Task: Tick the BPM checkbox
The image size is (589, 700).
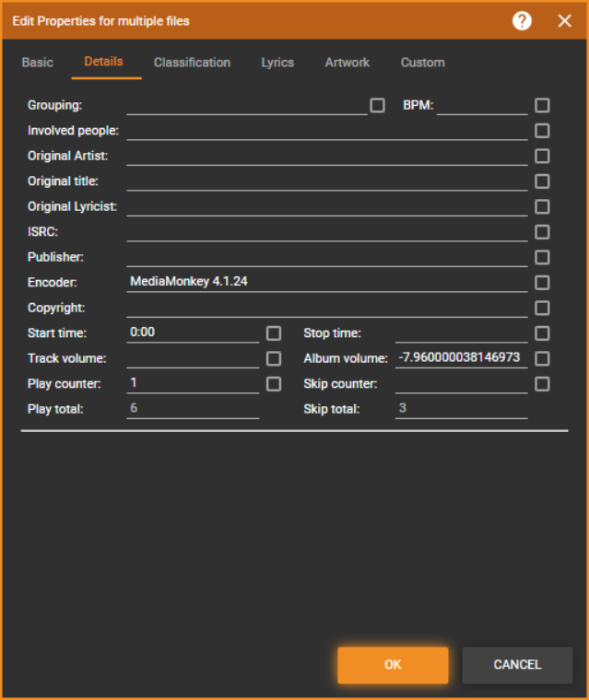Action: point(542,106)
